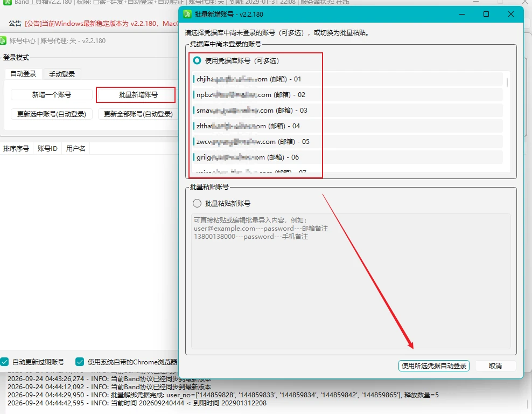
Task: Close the 批量新增账号 dialog window
Action: pos(511,14)
